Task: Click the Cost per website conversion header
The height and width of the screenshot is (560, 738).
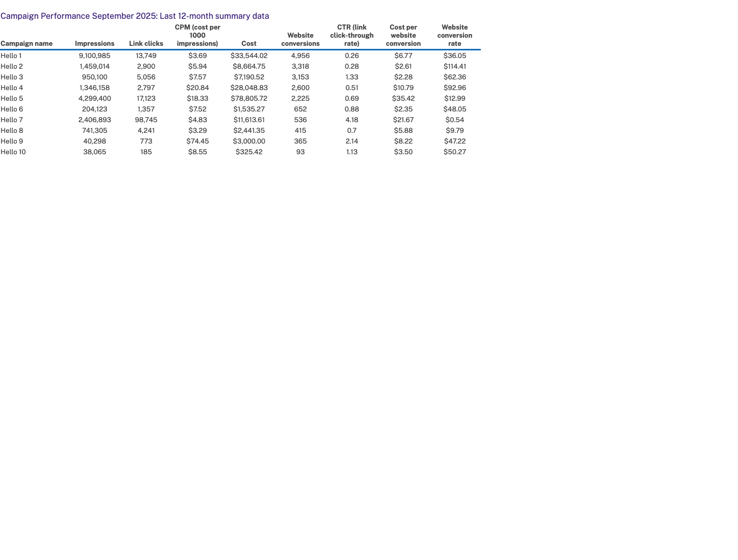Action: click(403, 36)
